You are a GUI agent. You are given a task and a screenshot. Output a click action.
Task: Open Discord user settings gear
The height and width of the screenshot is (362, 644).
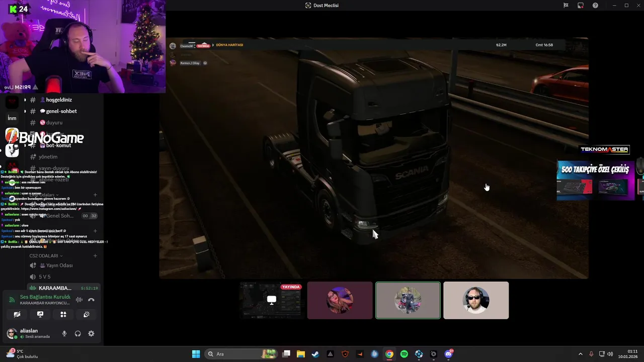point(91,333)
